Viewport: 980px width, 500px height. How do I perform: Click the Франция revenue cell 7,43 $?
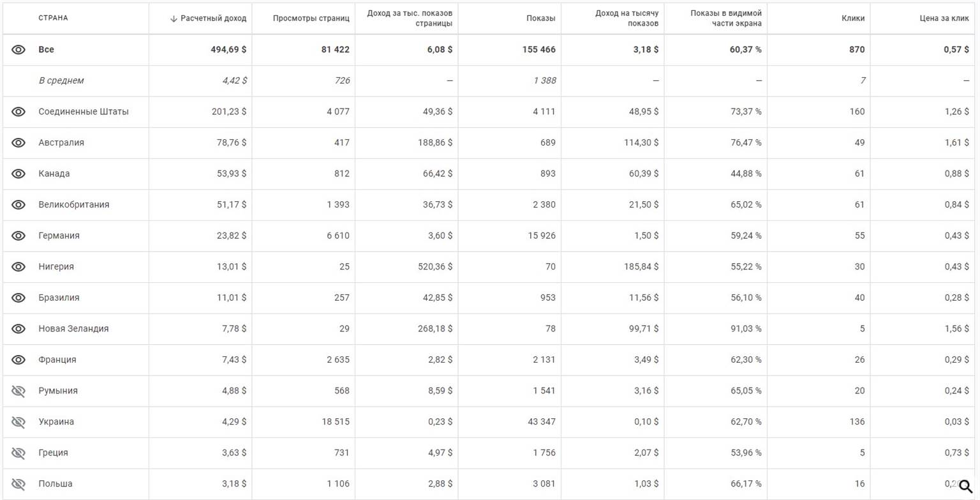coord(230,360)
